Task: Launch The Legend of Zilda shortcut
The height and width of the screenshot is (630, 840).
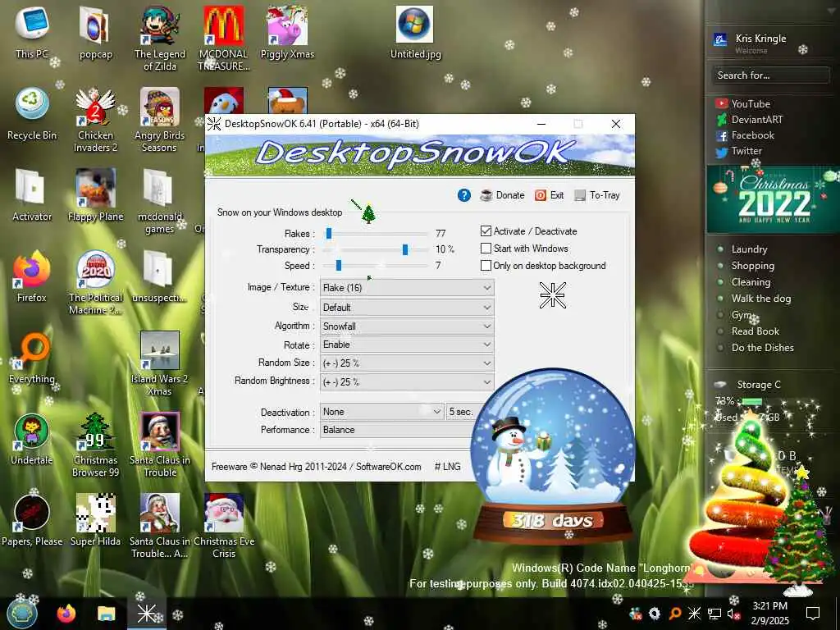Action: click(x=160, y=39)
